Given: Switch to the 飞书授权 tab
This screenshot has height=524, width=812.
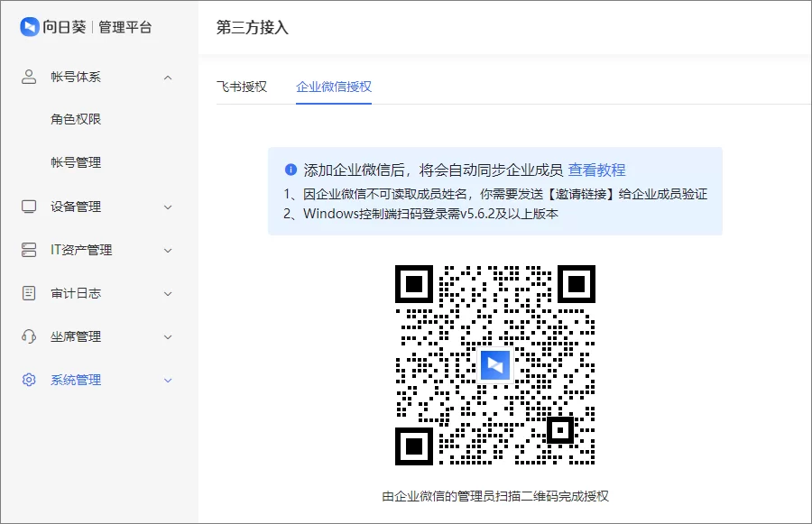Looking at the screenshot, I should click(x=244, y=84).
